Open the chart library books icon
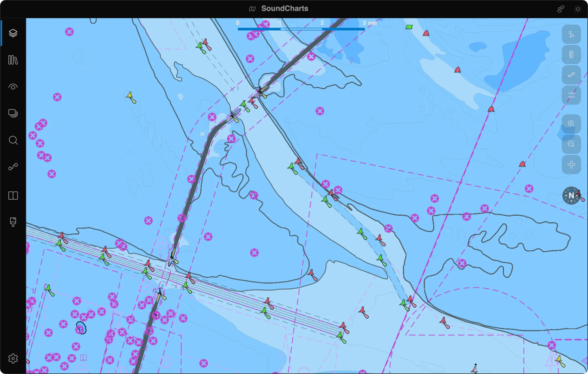 (13, 60)
